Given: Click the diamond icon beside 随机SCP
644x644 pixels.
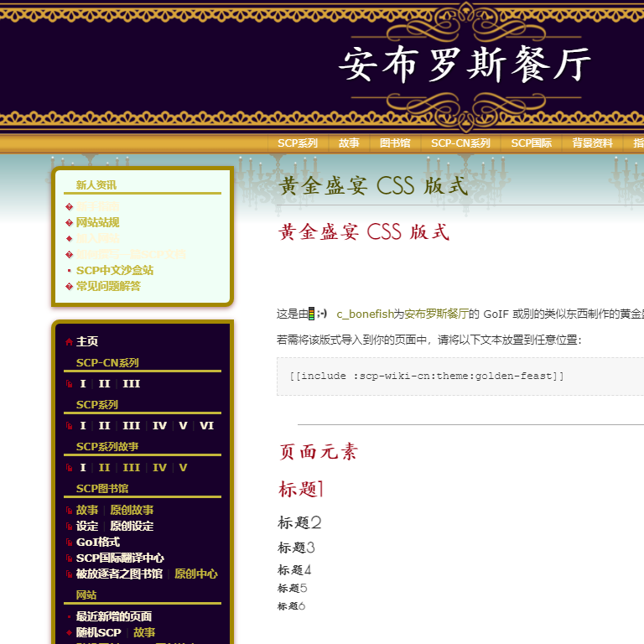Looking at the screenshot, I should [69, 632].
